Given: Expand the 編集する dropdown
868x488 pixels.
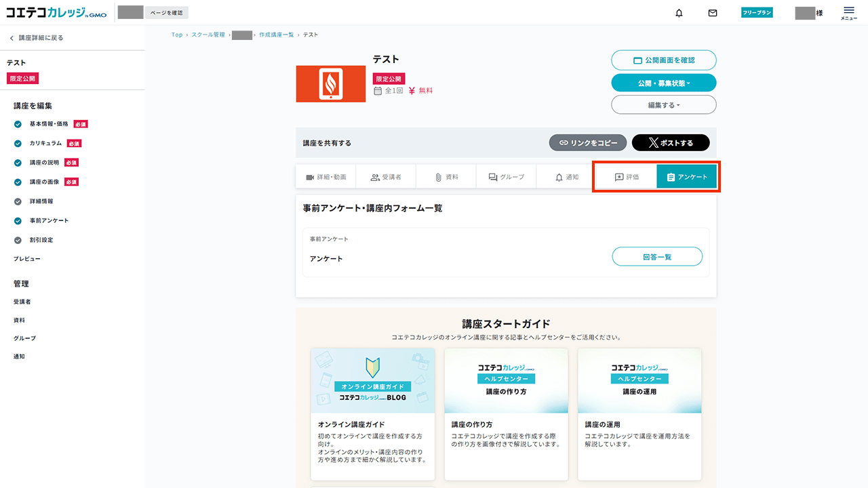Looking at the screenshot, I should pyautogui.click(x=663, y=104).
